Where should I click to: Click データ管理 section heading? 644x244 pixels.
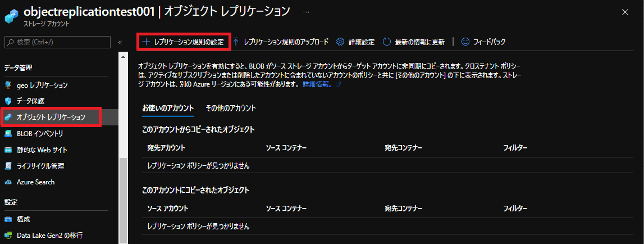pyautogui.click(x=18, y=67)
